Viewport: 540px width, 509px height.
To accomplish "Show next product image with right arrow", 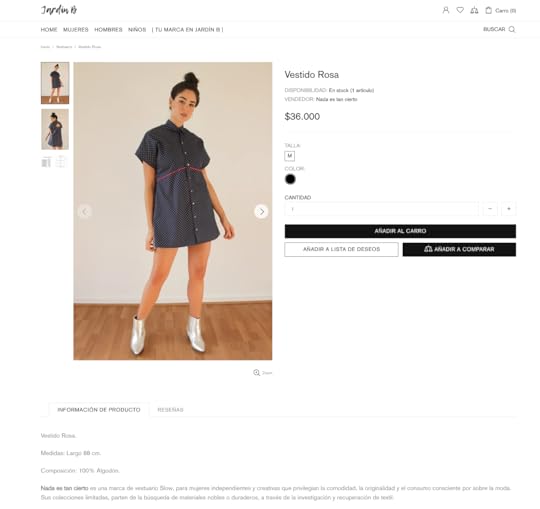I will coord(261,211).
